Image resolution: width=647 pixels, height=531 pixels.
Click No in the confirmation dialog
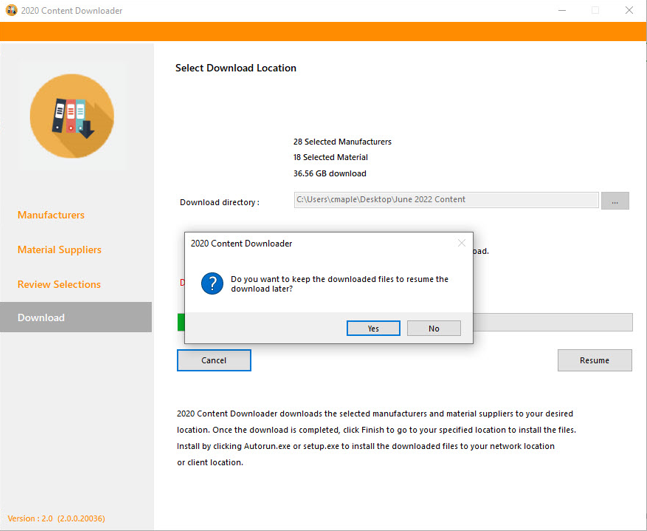tap(434, 328)
